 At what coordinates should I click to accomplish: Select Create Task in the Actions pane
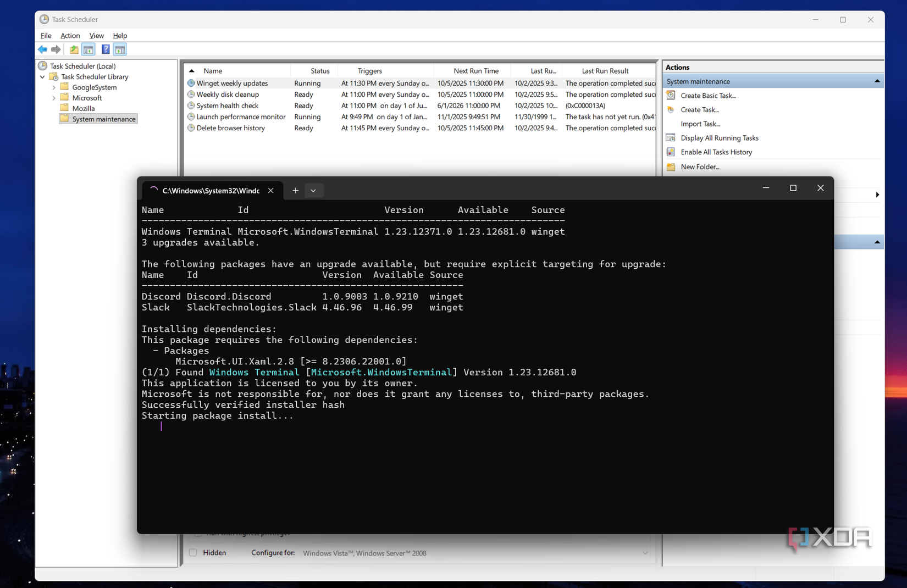click(x=699, y=109)
